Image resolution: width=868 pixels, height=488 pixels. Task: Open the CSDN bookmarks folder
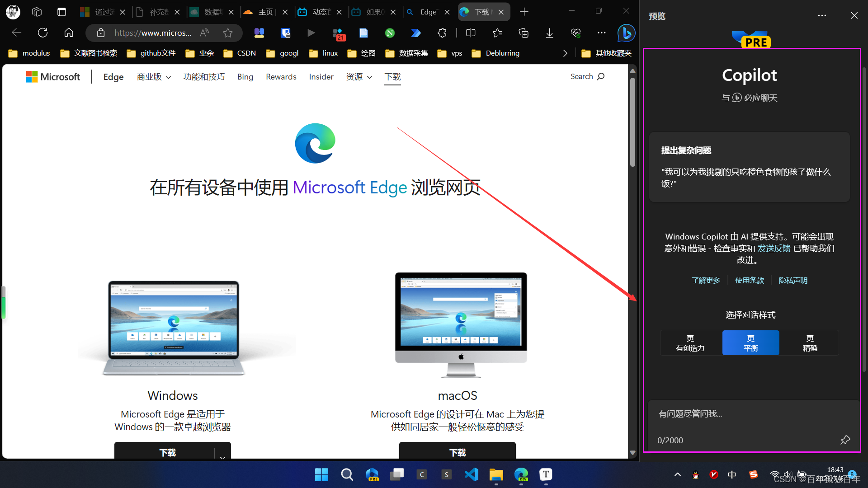click(x=240, y=53)
